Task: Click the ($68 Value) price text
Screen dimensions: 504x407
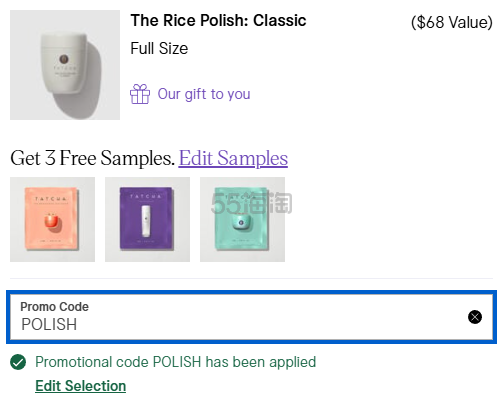Action: tap(452, 22)
